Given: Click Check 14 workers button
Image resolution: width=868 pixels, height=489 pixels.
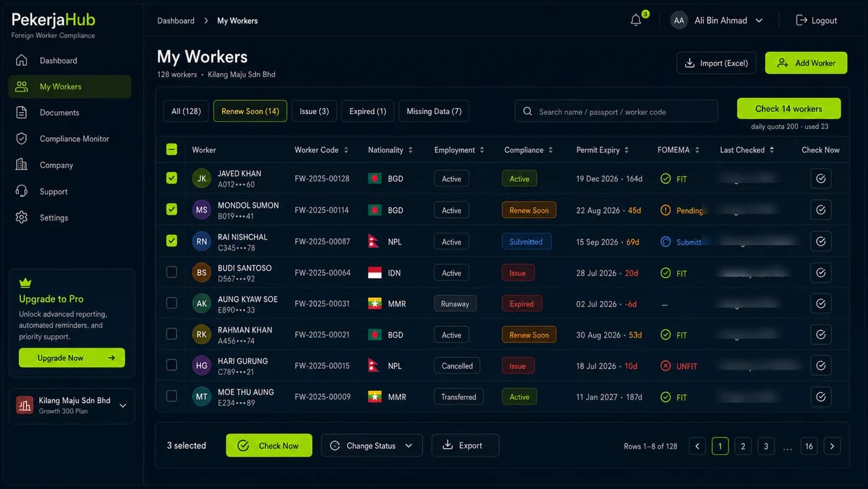Looking at the screenshot, I should (x=789, y=109).
